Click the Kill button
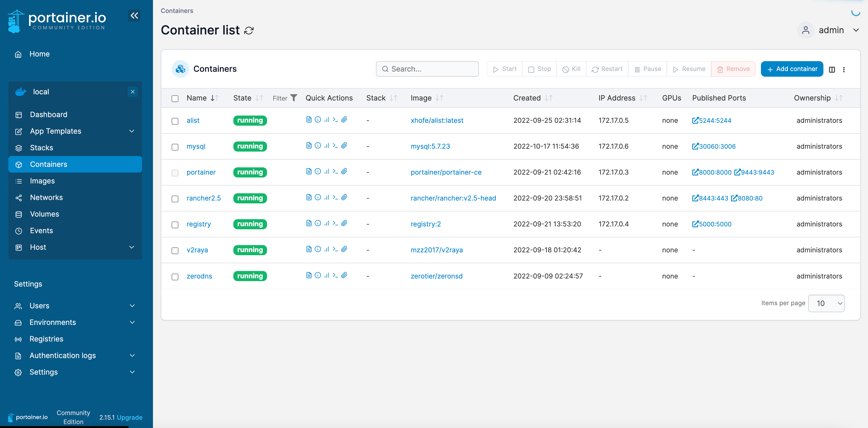Image resolution: width=868 pixels, height=428 pixels. (571, 69)
